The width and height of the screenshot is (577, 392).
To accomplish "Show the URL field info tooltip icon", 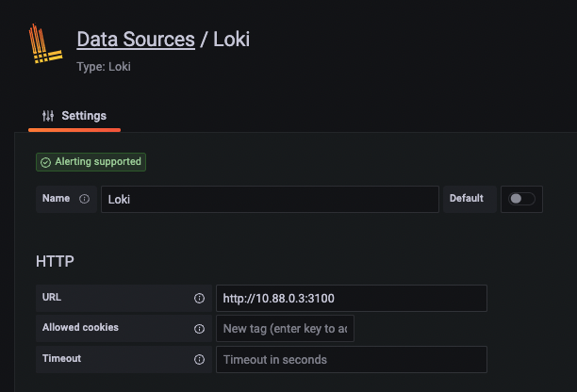I will click(199, 298).
